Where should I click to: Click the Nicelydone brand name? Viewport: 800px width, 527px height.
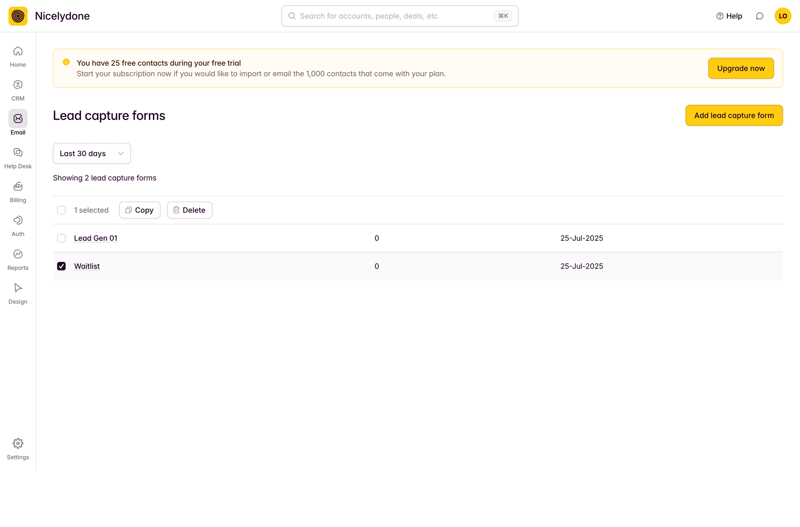tap(62, 16)
